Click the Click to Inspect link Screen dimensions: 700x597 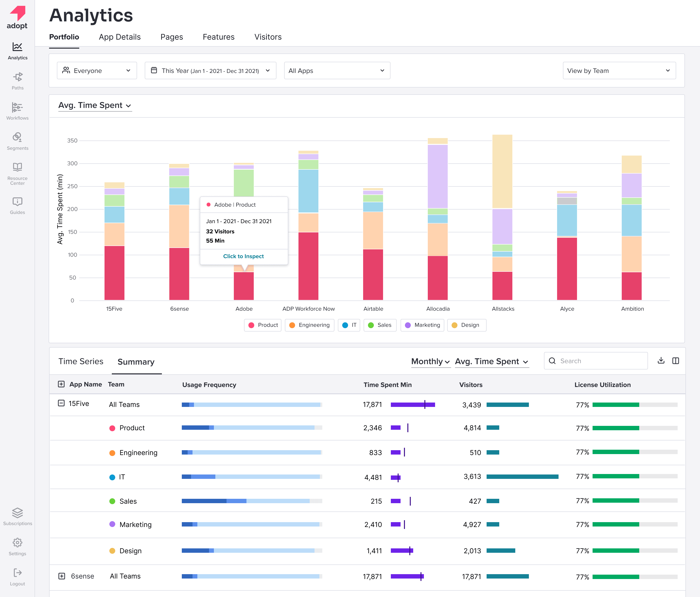[244, 256]
